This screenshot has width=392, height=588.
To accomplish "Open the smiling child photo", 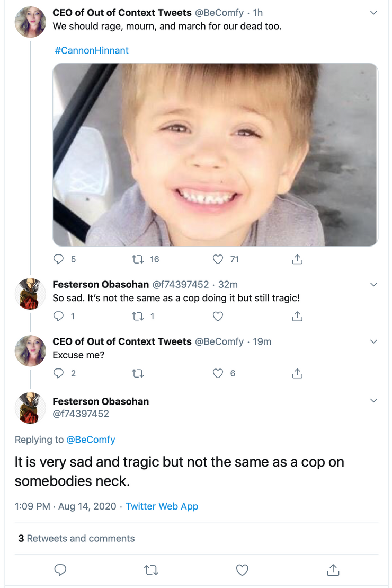I will coord(215,155).
